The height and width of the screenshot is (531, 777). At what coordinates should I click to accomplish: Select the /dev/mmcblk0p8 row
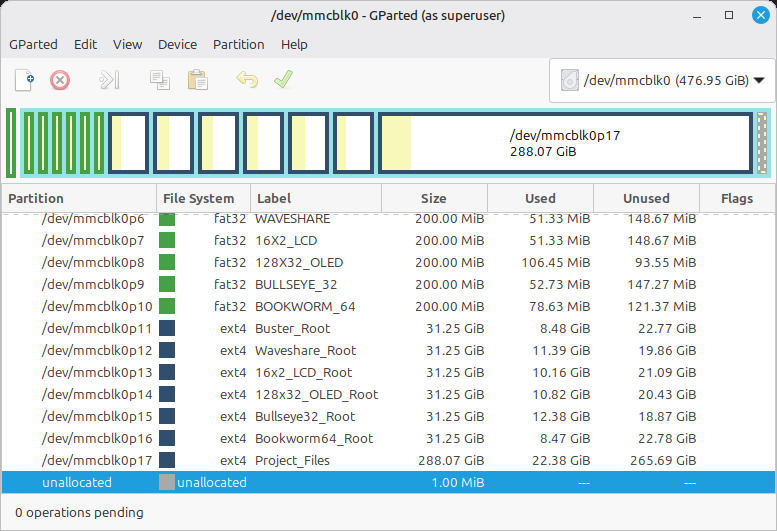(x=388, y=262)
